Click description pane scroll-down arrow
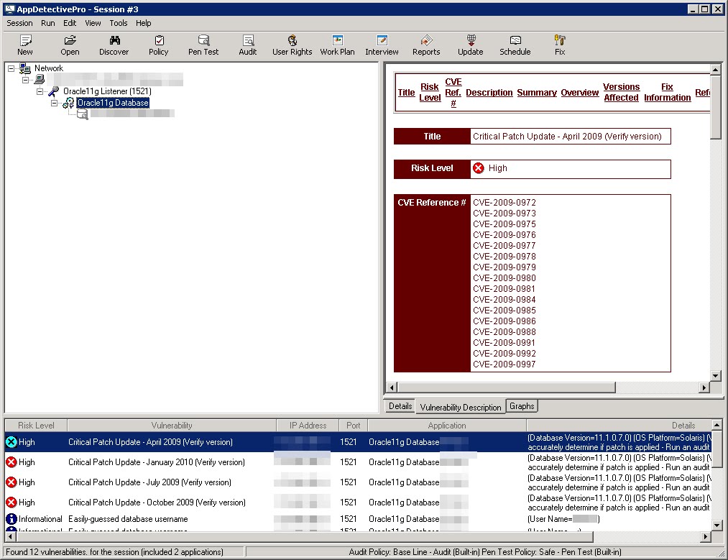Screen dimensions: 728x560 coord(716,376)
